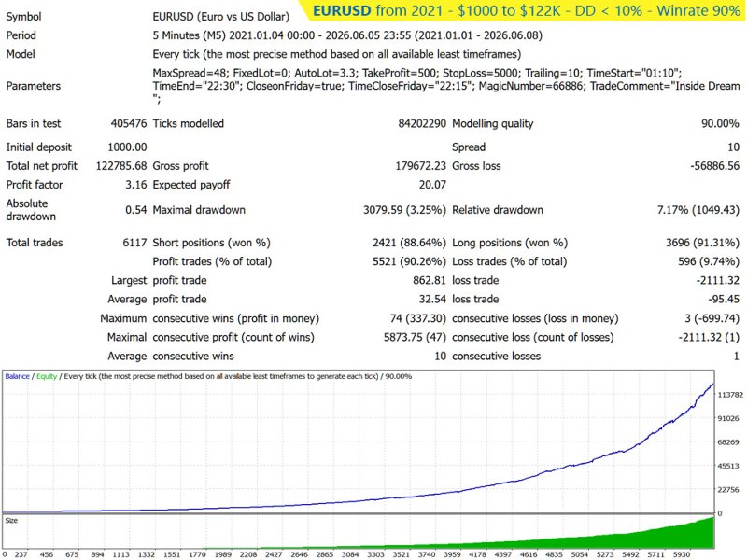This screenshot has width=747, height=560.
Task: Select the Symbol EURUSD value text
Action: (x=221, y=17)
